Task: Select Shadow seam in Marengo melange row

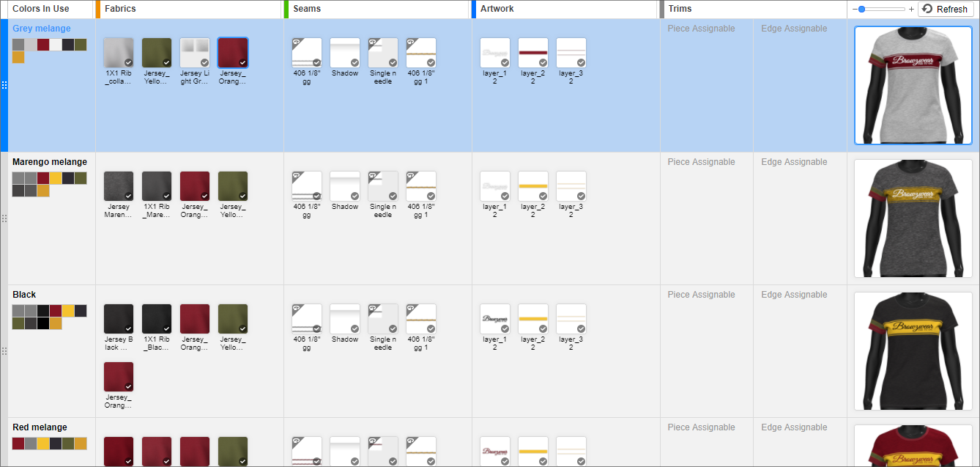Action: click(345, 186)
